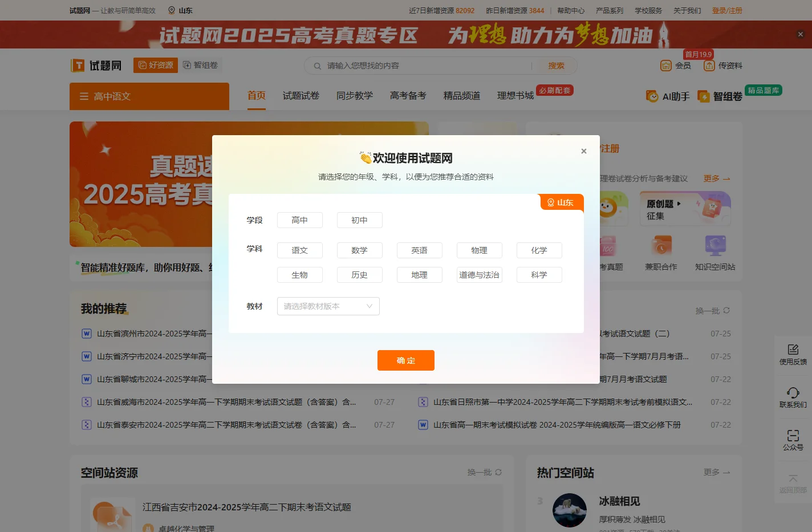The image size is (812, 532).
Task: Choose 地理 subject option
Action: coord(419,275)
